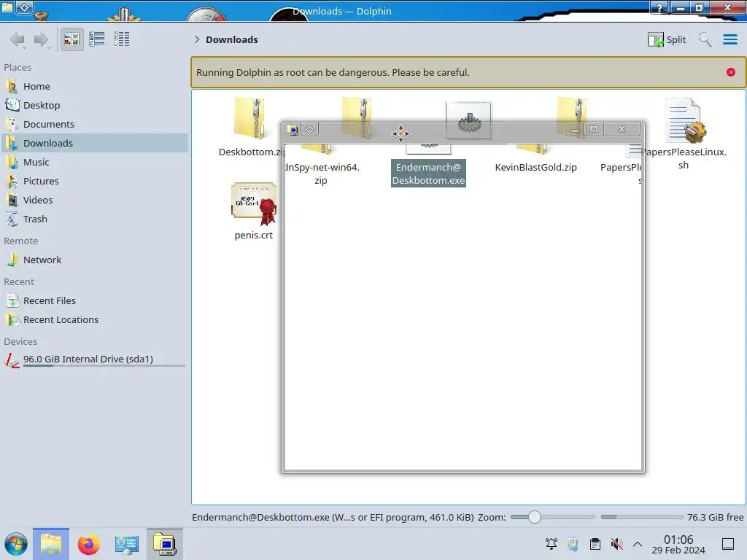Switch to Icons view mode
This screenshot has width=747, height=560.
pyautogui.click(x=71, y=39)
